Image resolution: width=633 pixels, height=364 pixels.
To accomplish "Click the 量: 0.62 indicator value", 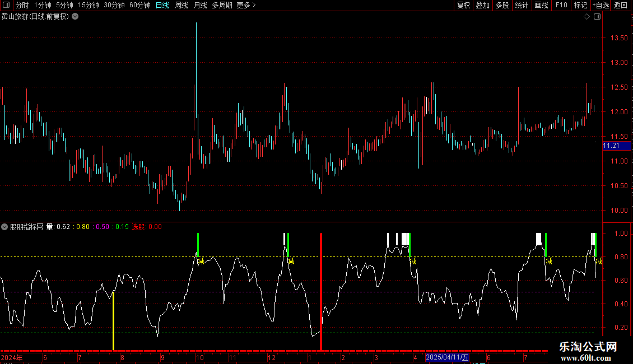I will [58, 227].
